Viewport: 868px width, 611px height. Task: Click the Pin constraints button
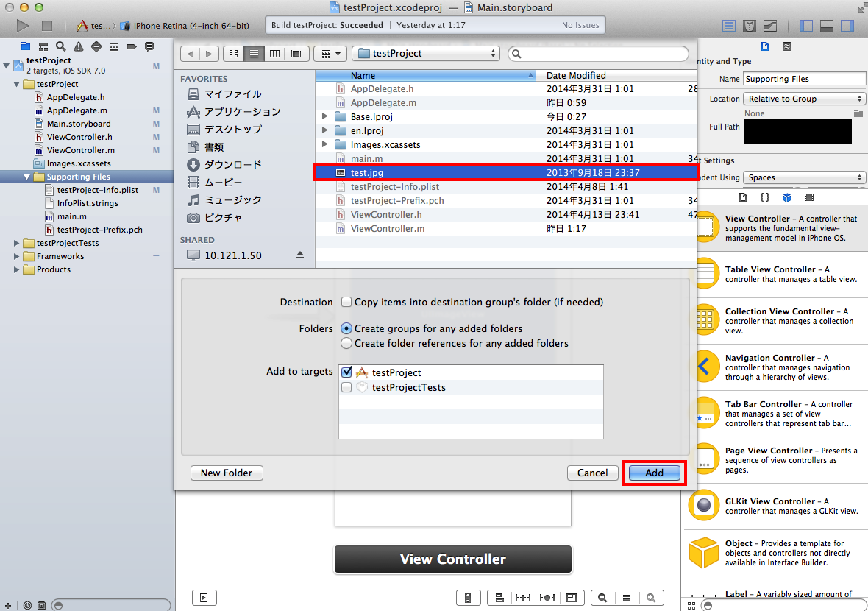pyautogui.click(x=522, y=598)
